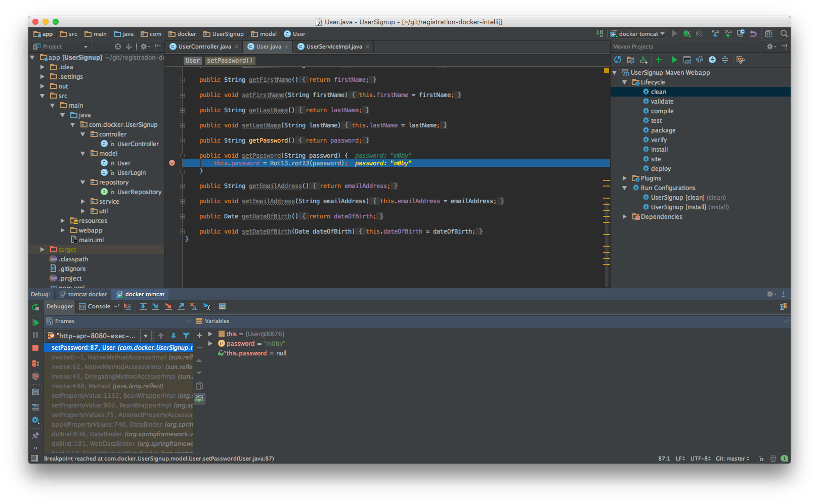Image resolution: width=819 pixels, height=504 pixels.
Task: Execute a Maven goal using the m icon
Action: (687, 60)
